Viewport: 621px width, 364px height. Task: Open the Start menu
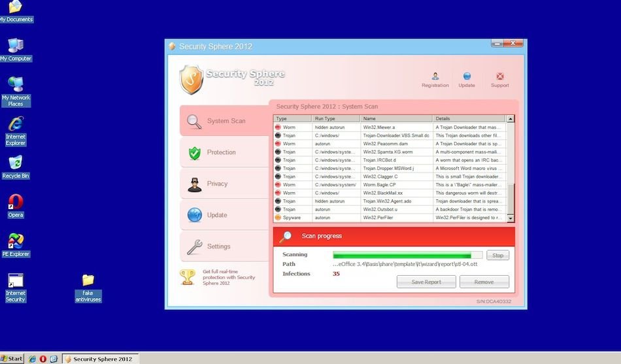[x=12, y=359]
